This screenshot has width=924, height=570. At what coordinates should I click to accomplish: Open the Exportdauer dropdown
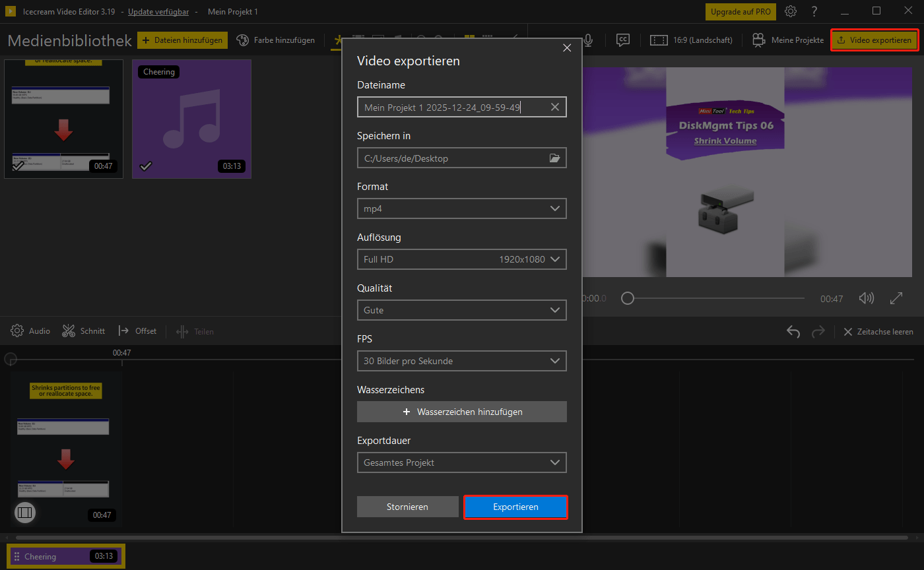pos(461,462)
